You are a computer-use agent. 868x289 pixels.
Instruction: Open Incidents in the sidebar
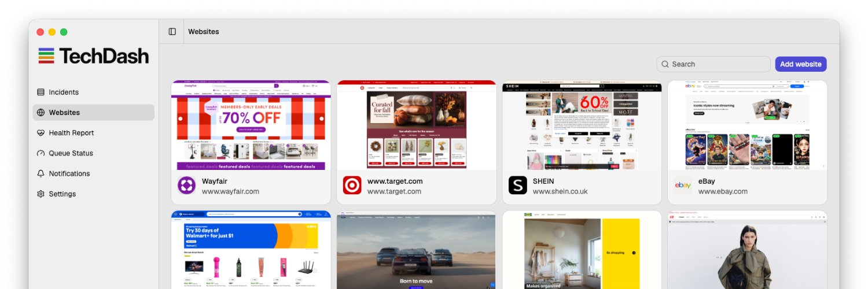click(94, 92)
